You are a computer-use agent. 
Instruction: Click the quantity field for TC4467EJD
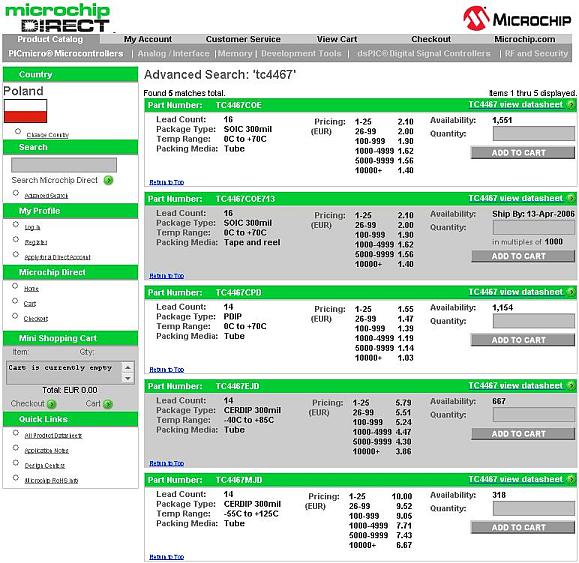[x=534, y=415]
